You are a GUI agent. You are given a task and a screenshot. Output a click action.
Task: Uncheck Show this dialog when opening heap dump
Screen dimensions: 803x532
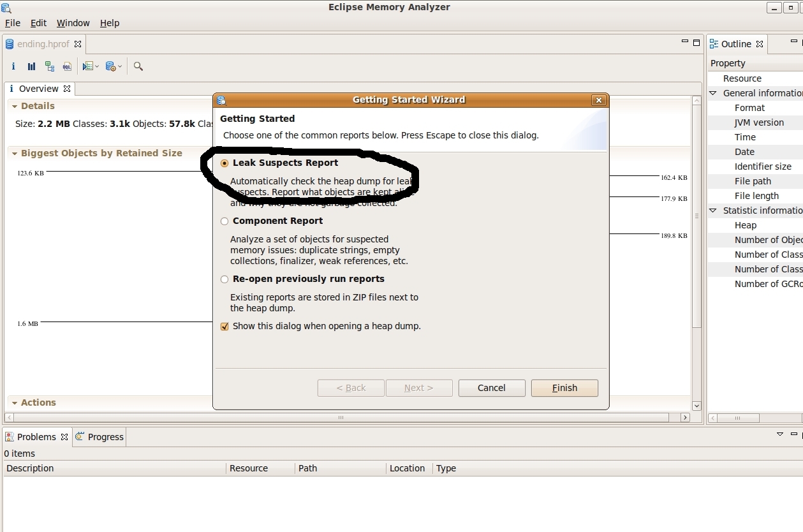coord(224,327)
